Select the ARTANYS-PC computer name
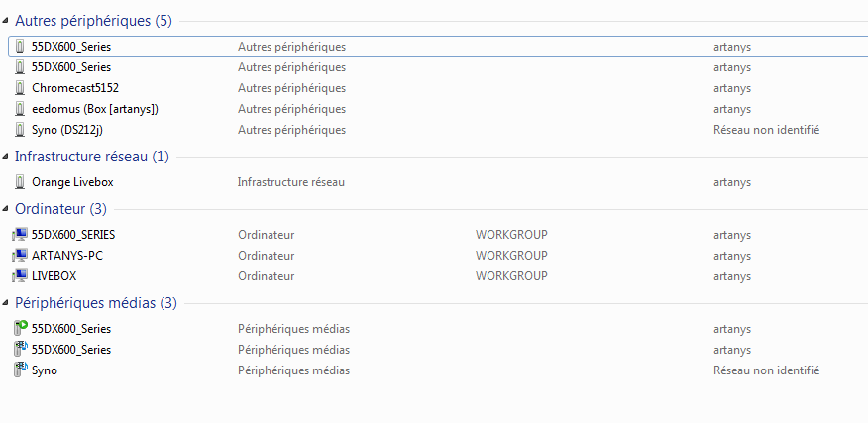The width and height of the screenshot is (868, 423). coord(67,256)
